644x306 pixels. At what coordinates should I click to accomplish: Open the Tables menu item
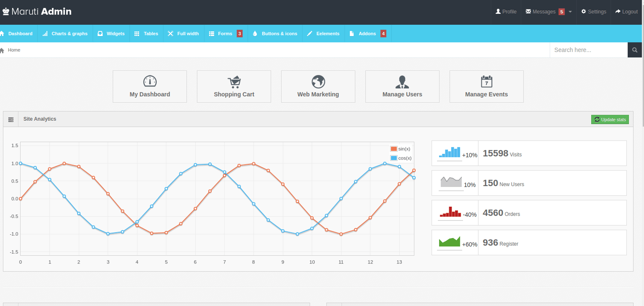tap(146, 34)
